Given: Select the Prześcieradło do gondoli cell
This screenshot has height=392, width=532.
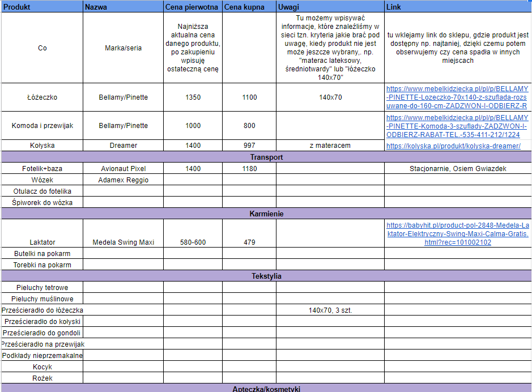Looking at the screenshot, I should pyautogui.click(x=42, y=333).
